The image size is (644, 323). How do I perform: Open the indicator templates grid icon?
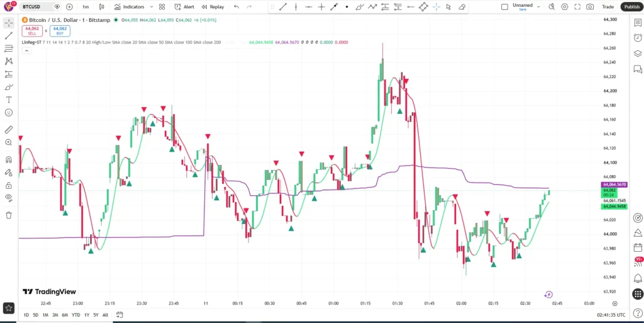coord(162,6)
